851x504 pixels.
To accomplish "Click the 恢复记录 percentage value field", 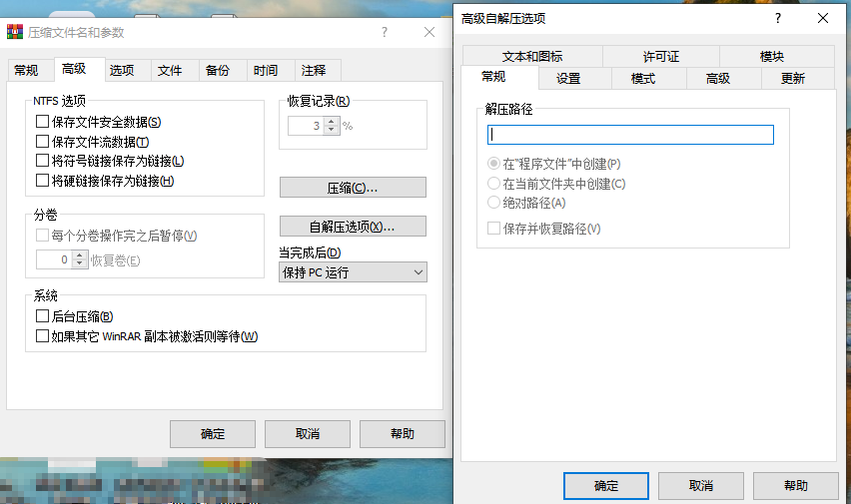I will (307, 126).
